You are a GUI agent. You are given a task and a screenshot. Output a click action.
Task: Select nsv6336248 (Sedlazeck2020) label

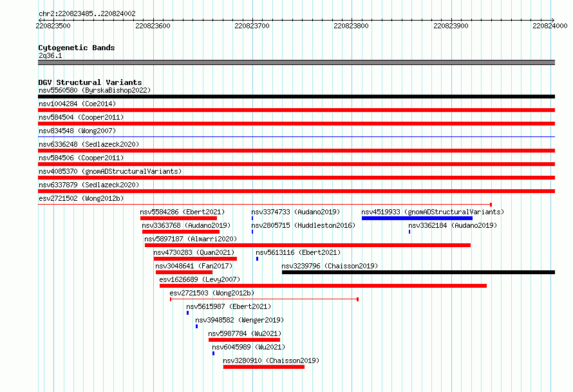point(89,144)
